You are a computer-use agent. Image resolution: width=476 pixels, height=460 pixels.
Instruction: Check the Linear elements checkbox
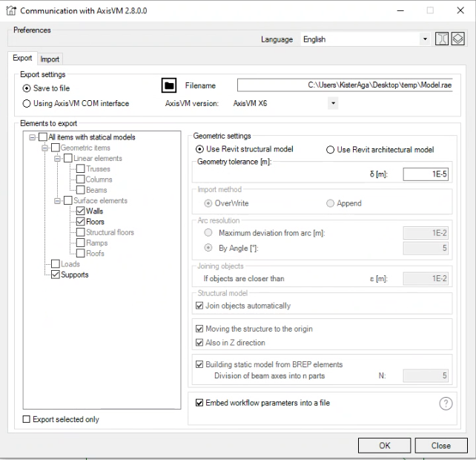pos(68,158)
